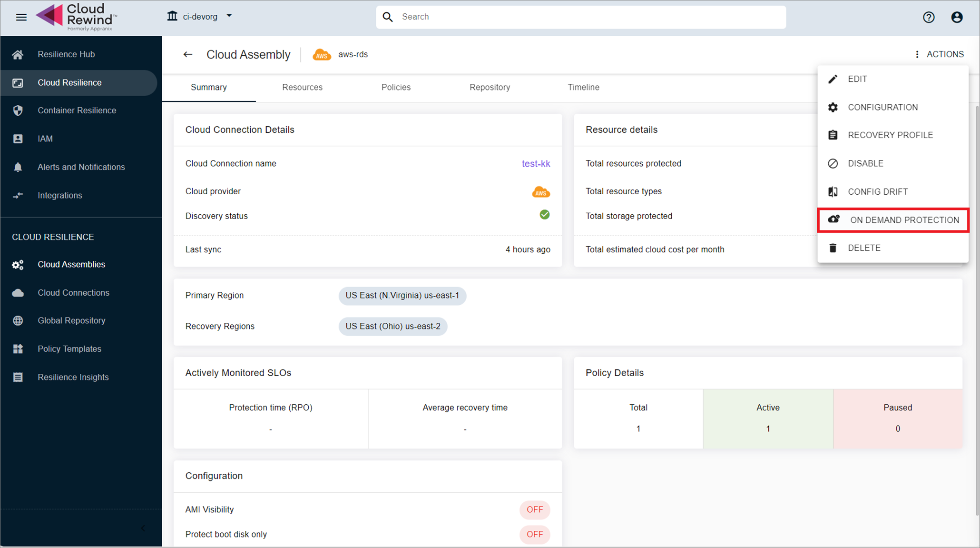Open the help question mark icon
The image size is (980, 548).
pyautogui.click(x=929, y=17)
